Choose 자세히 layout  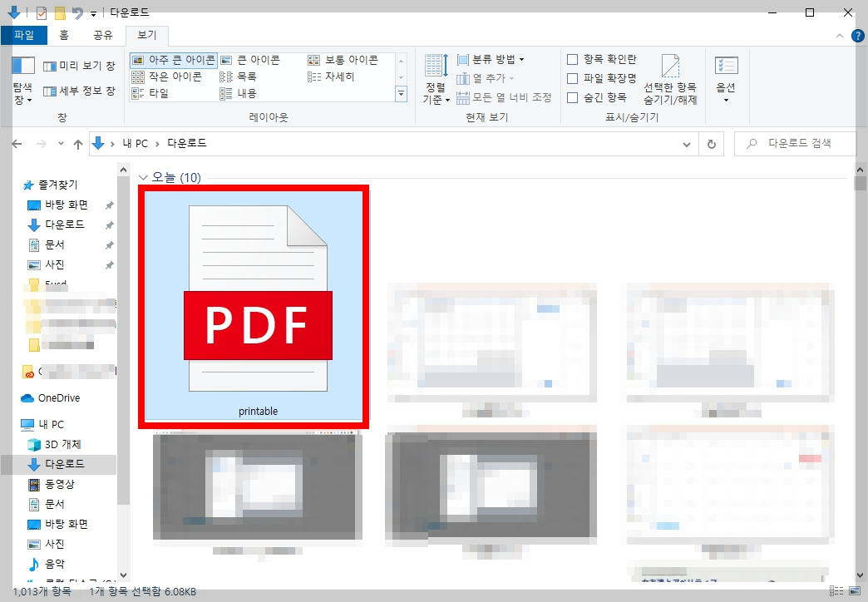331,76
